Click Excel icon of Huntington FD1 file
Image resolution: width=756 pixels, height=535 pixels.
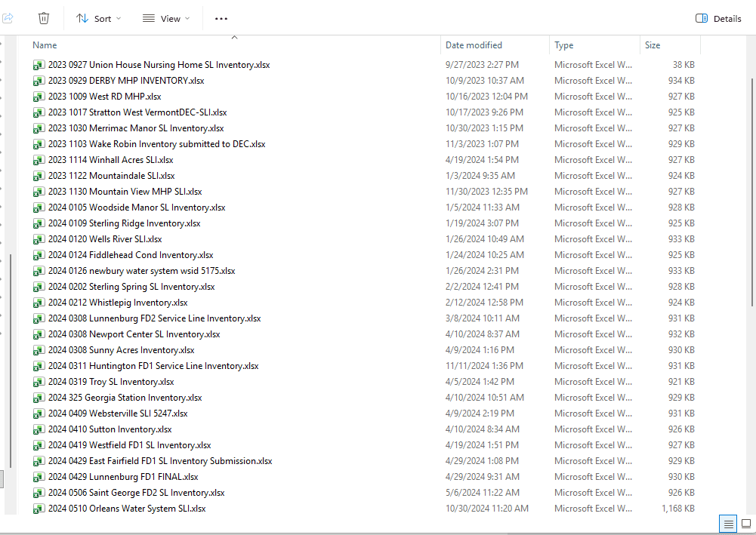click(39, 367)
